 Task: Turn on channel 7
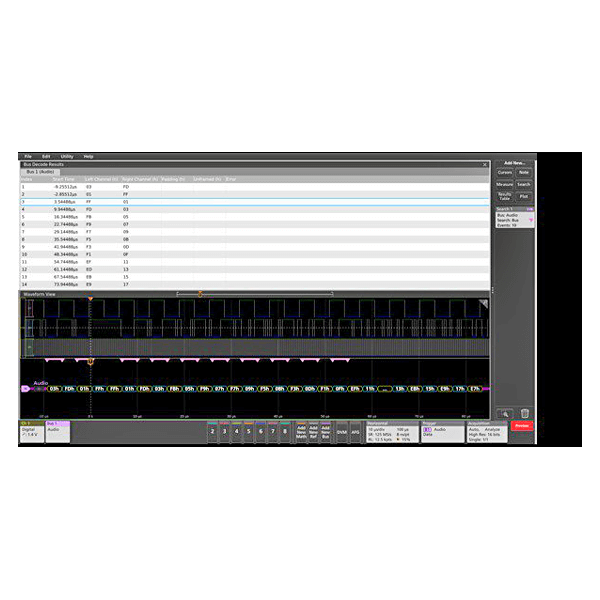(273, 432)
